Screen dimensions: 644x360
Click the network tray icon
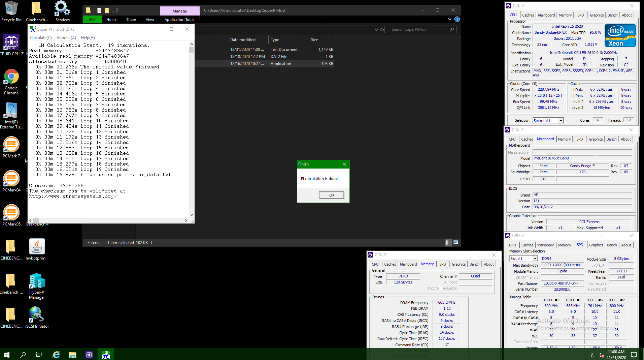click(x=594, y=355)
